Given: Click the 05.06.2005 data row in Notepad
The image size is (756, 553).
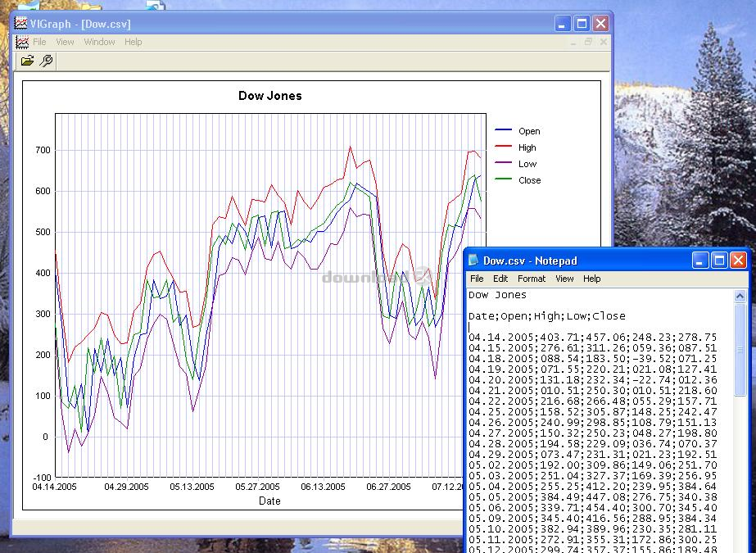Looking at the screenshot, I should (x=592, y=508).
